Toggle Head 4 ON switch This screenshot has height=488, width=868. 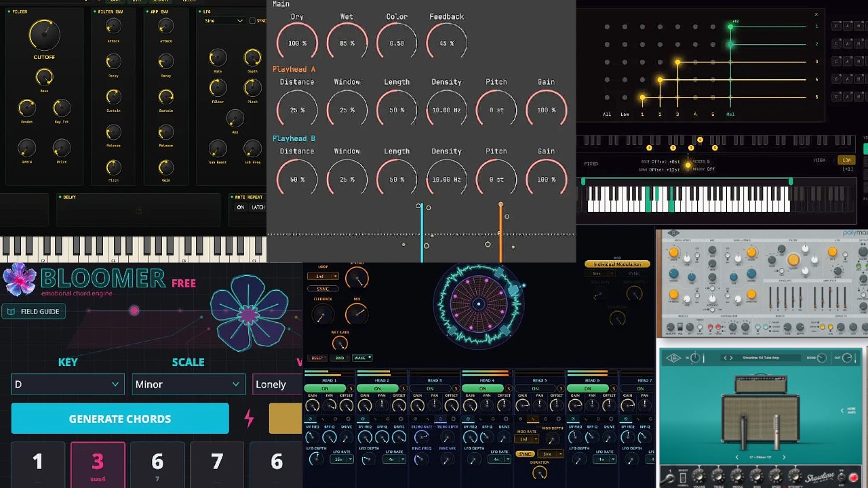coord(484,388)
